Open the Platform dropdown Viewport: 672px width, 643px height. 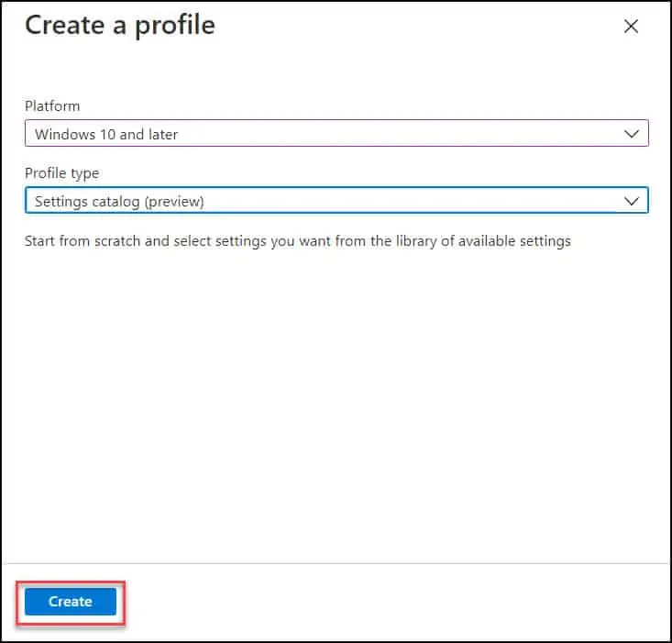click(336, 133)
